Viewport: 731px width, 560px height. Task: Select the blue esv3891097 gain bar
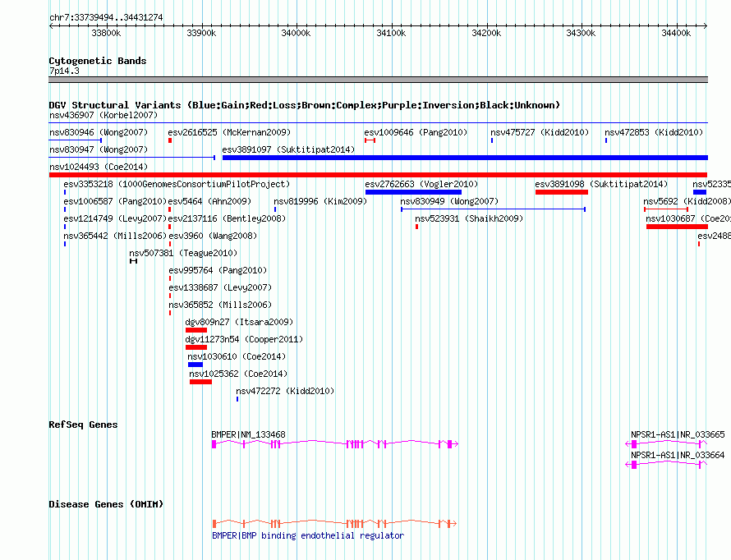click(465, 158)
